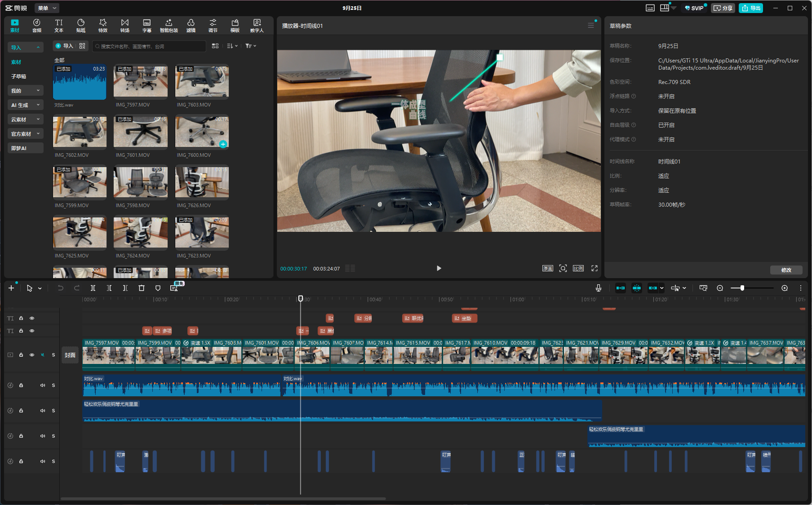Open the 菜单 dropdown menu
Image resolution: width=812 pixels, height=505 pixels.
47,8
